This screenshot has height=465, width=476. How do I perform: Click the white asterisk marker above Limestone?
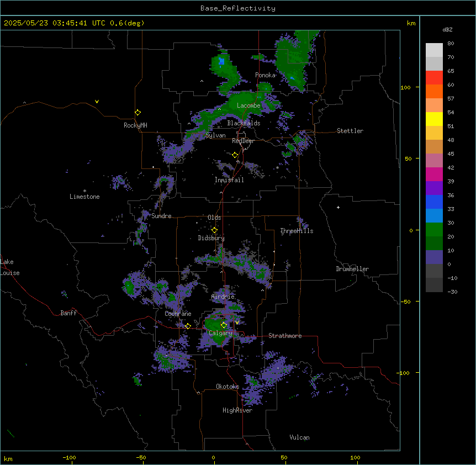click(84, 191)
